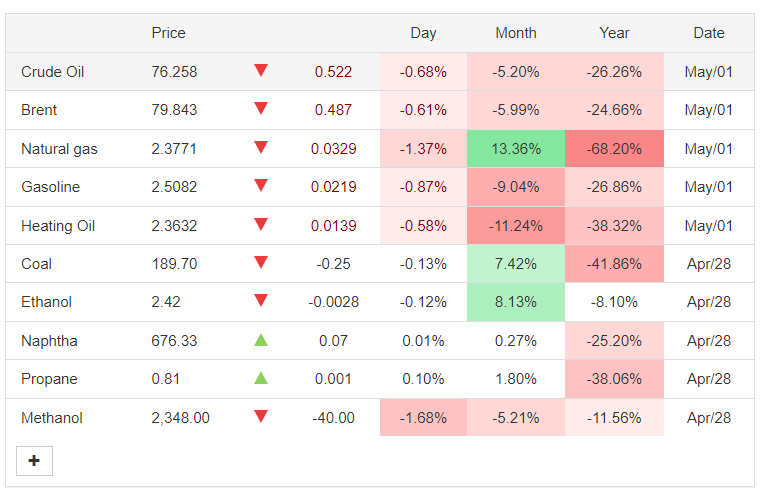Screen dimensions: 764x498
Task: Open the Brent commodity link
Action: 39,110
